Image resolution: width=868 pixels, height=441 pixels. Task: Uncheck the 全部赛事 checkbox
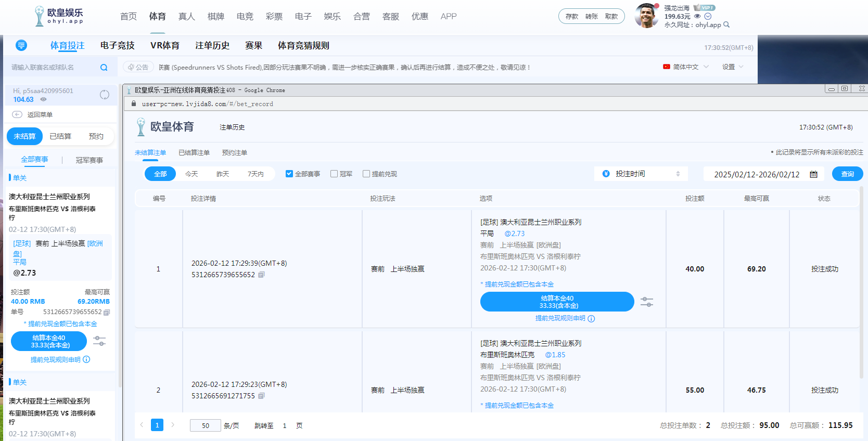click(289, 174)
